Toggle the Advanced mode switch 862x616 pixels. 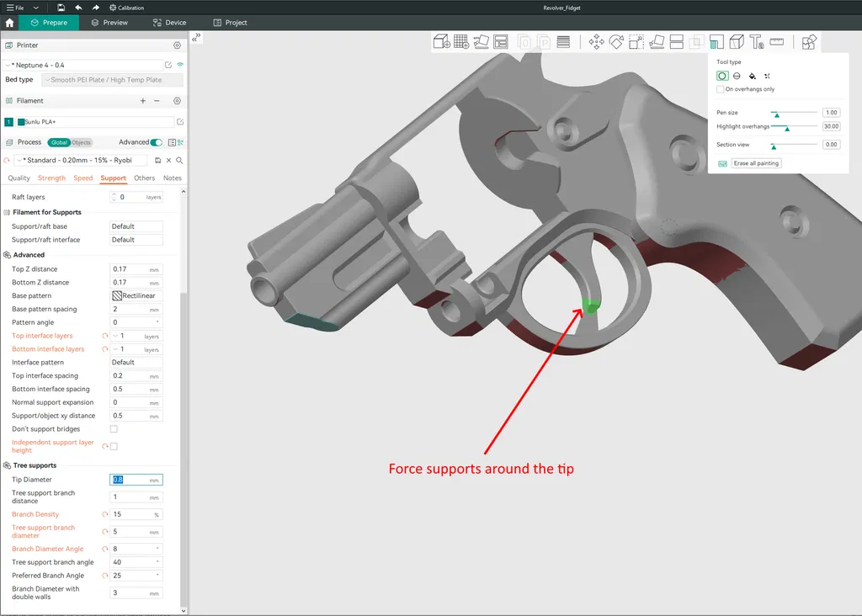coord(156,142)
